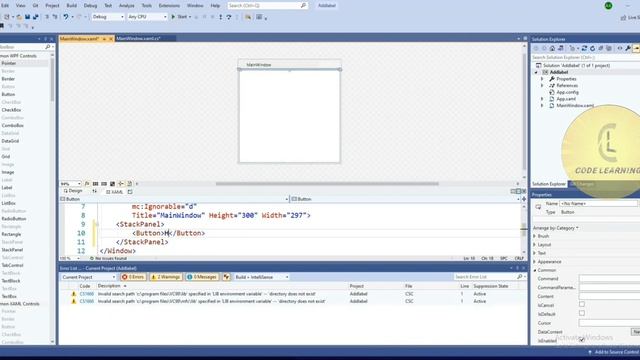This screenshot has height=360, width=640.
Task: Open the Current Project scope dropdown
Action: [89, 277]
